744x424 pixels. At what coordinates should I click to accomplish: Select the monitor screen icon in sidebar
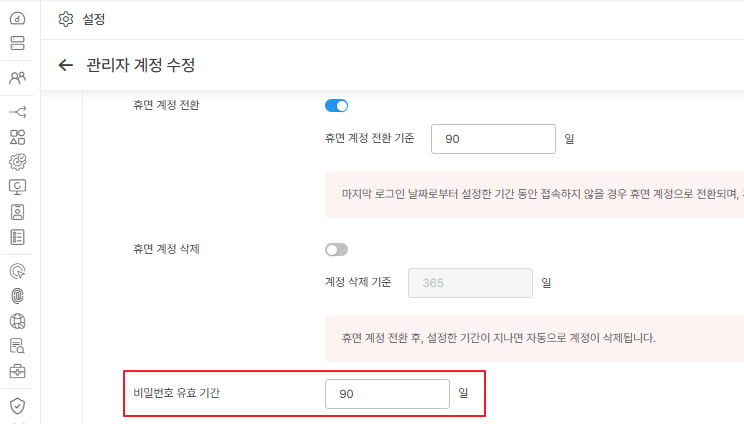point(17,186)
